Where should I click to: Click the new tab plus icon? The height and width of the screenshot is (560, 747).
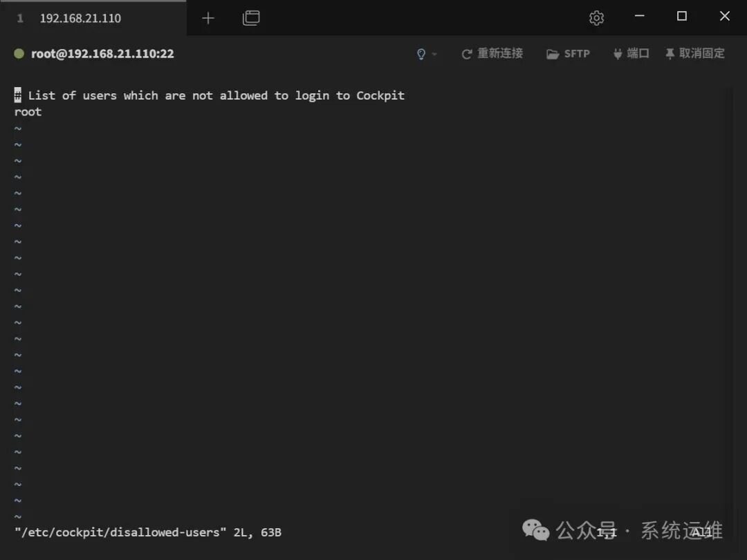208,18
